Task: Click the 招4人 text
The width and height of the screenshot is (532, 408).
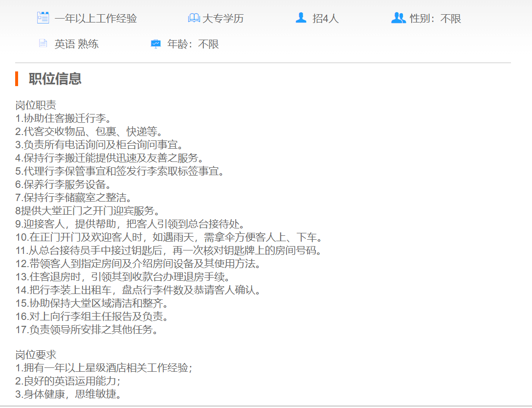Action: [326, 19]
